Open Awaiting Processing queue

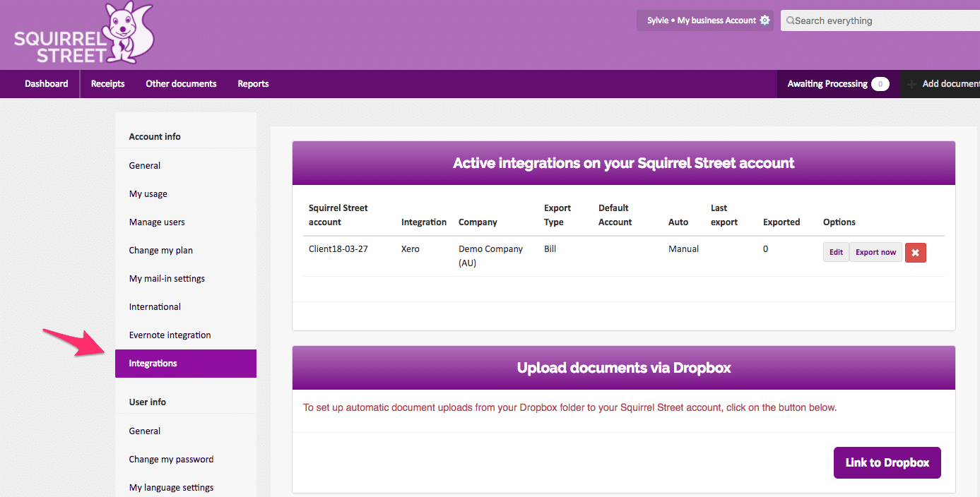point(838,84)
